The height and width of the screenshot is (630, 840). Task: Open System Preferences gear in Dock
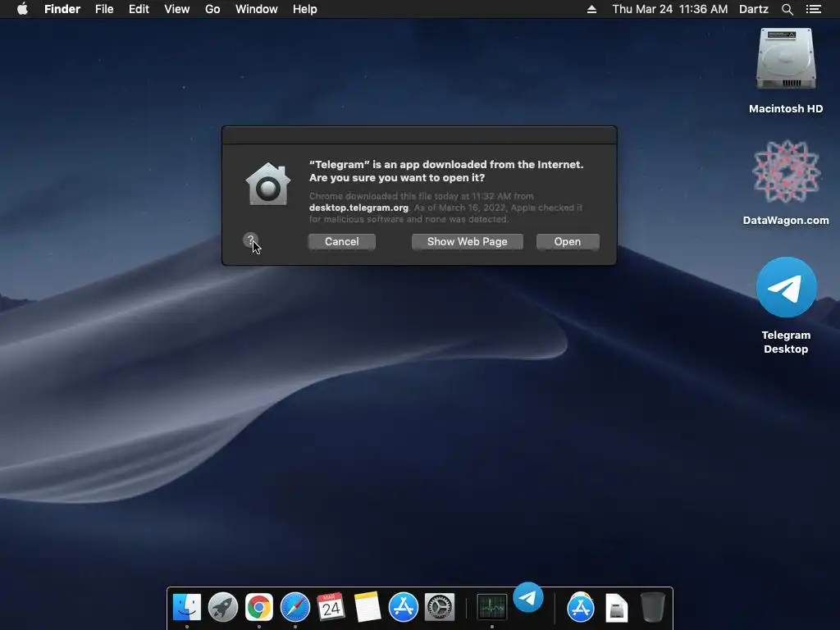pos(440,607)
